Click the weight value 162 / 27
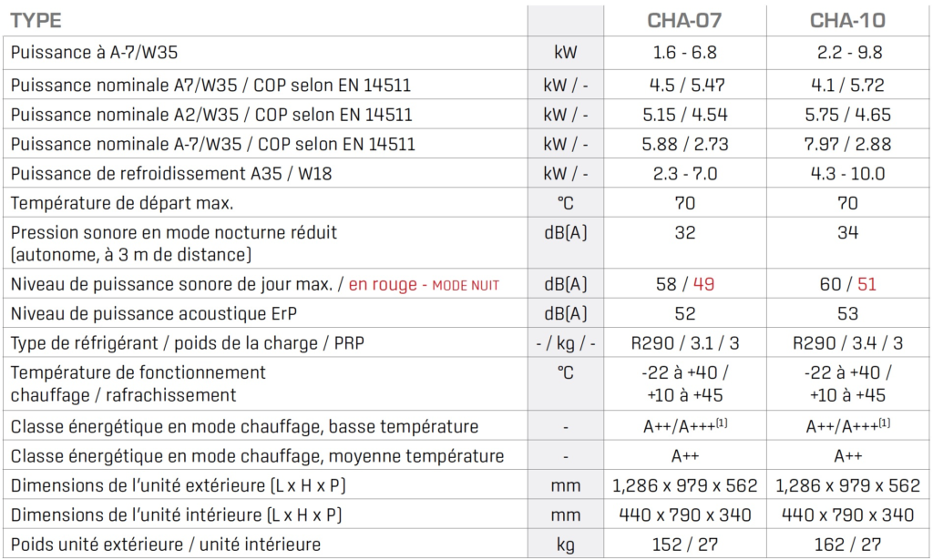The width and height of the screenshot is (933, 560). [847, 545]
